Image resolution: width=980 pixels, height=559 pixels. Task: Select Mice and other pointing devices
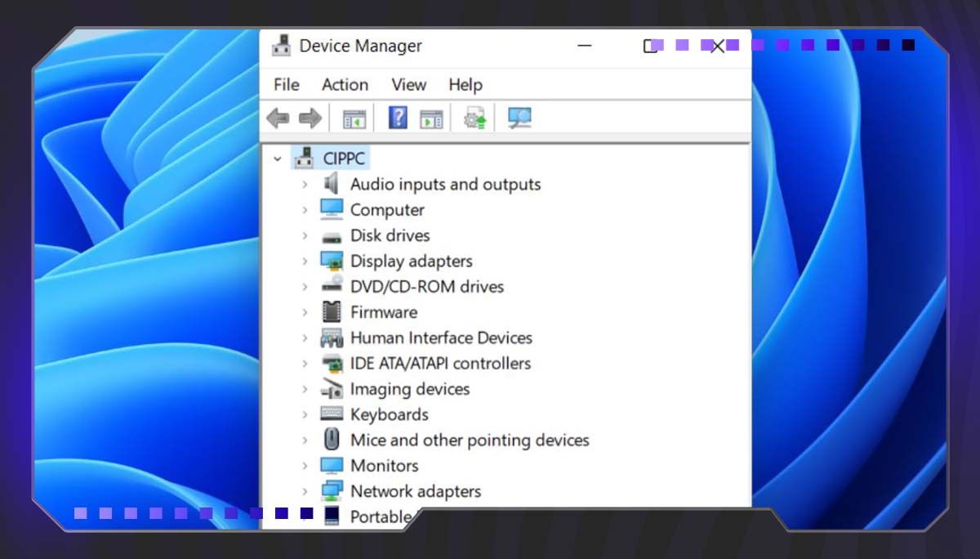[469, 440]
